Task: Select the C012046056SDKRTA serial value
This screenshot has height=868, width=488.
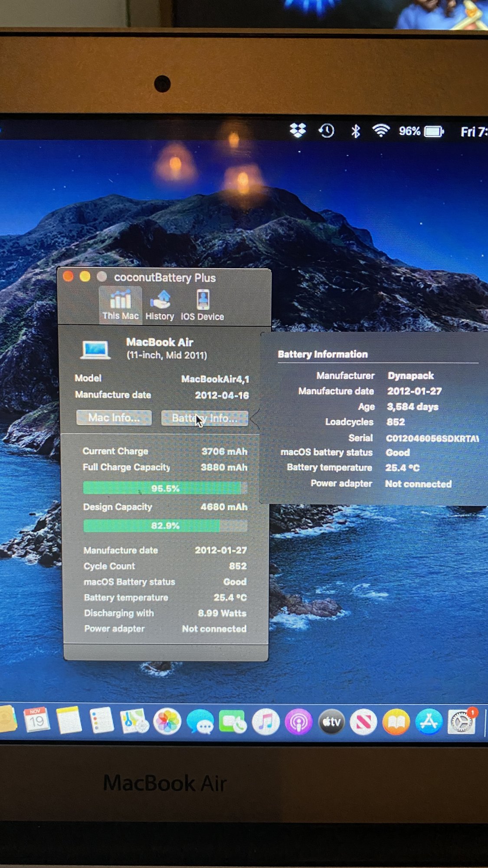Action: click(x=432, y=438)
